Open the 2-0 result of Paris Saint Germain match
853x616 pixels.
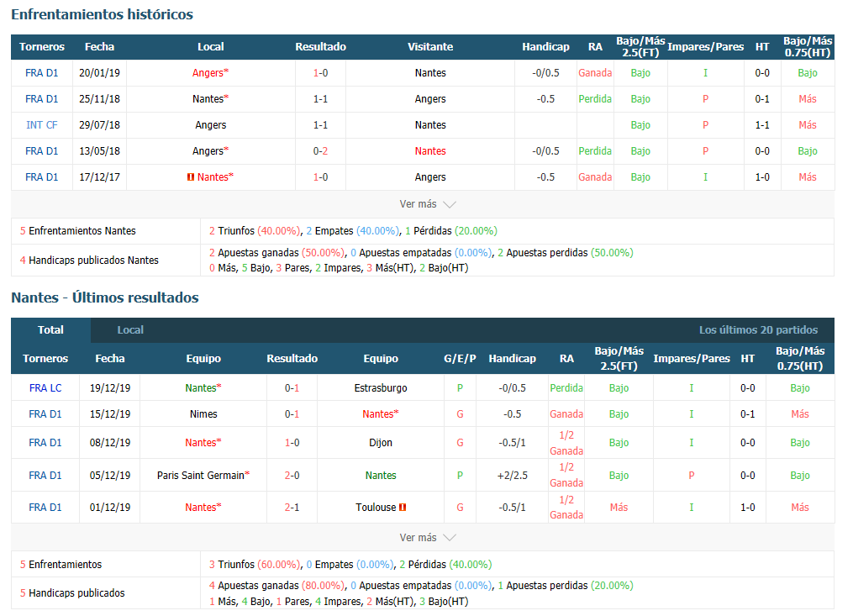tap(292, 476)
